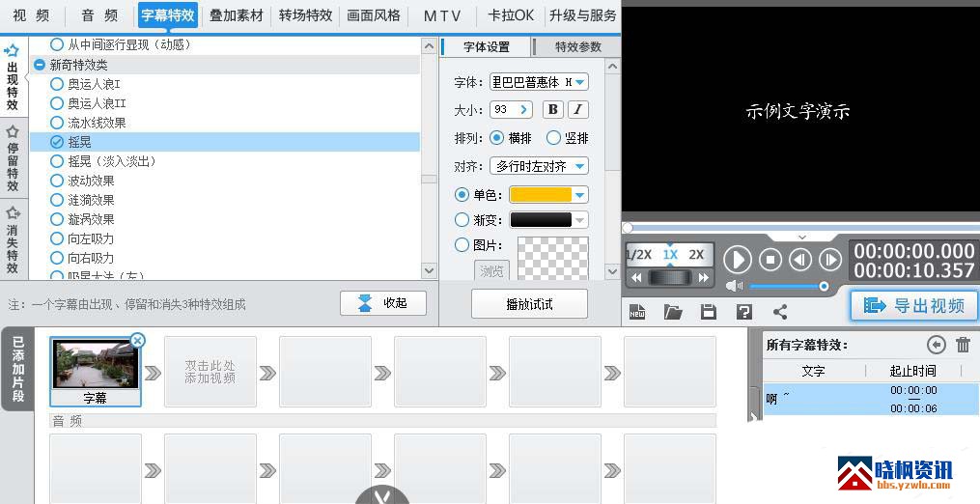Switch to the 转场特效 tab
The height and width of the screenshot is (504, 980).
click(x=305, y=15)
